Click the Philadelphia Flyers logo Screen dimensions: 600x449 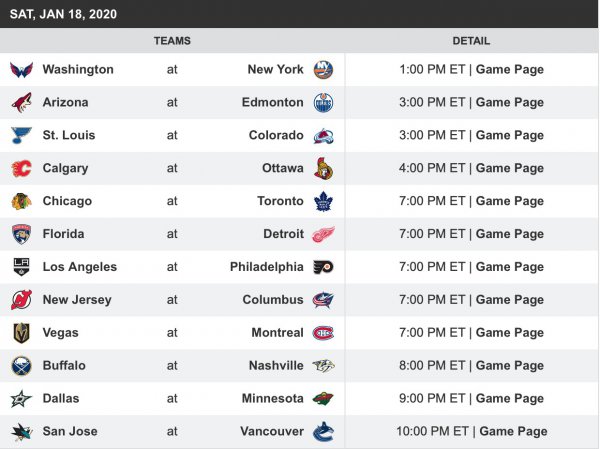pos(323,267)
